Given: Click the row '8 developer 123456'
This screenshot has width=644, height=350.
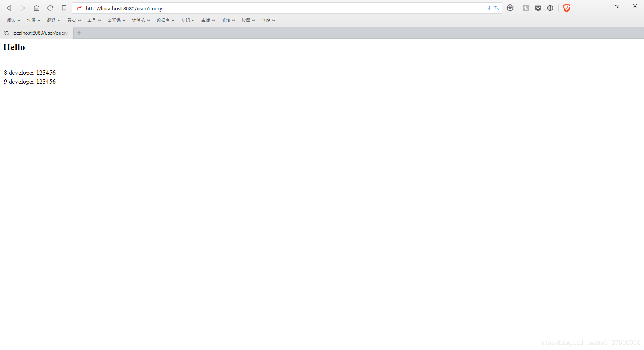Looking at the screenshot, I should [30, 73].
